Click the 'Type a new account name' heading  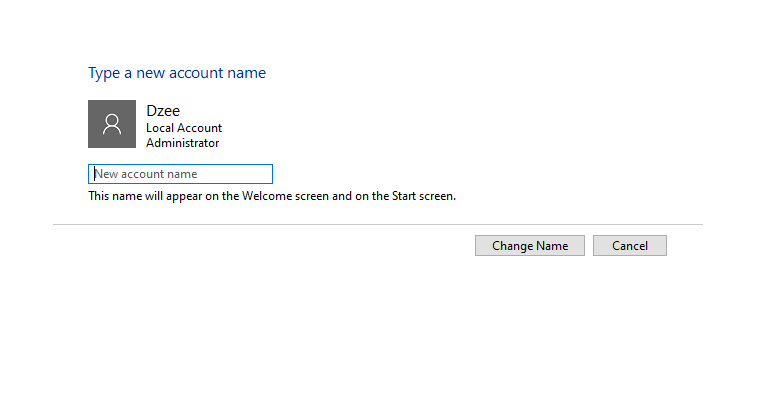click(177, 73)
